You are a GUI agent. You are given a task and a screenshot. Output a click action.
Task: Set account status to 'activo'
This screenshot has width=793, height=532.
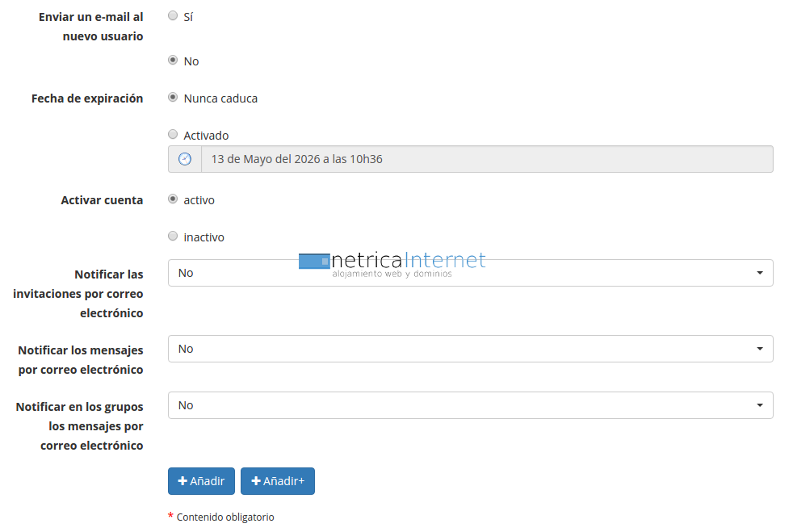coord(173,199)
